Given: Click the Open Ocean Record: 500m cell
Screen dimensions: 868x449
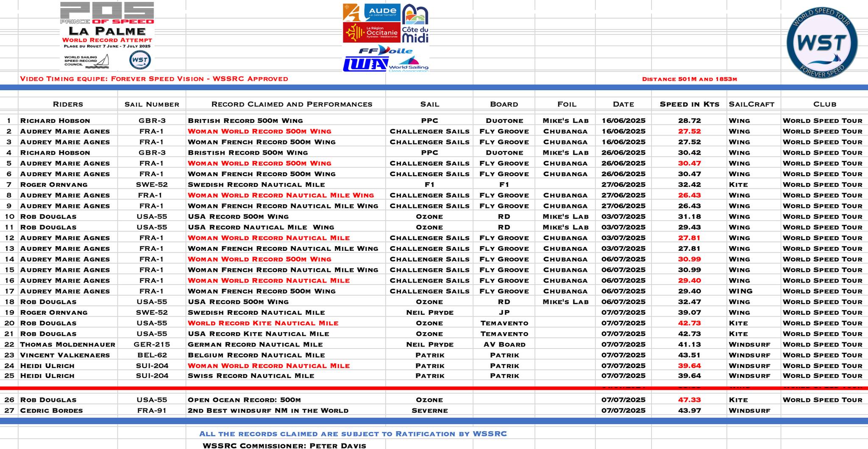Looking at the screenshot, I should 244,400.
